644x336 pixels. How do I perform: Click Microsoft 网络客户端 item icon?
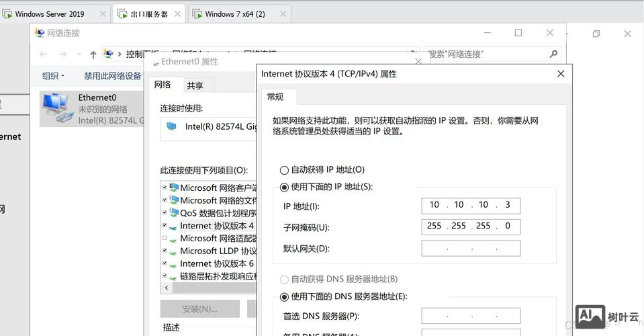tap(174, 187)
